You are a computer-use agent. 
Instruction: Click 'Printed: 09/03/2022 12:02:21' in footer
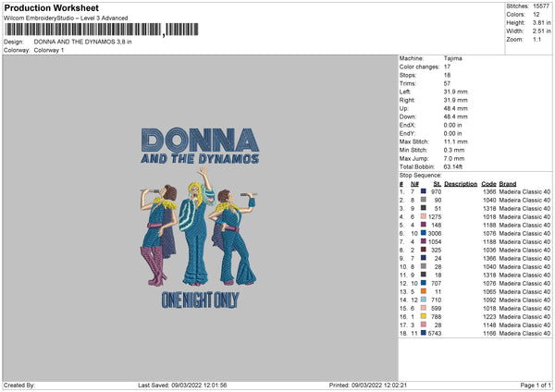(368, 385)
